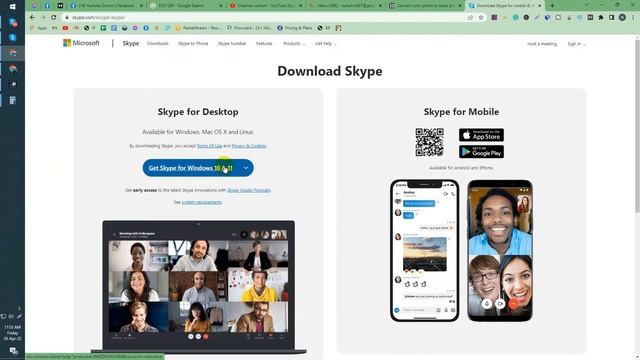Image resolution: width=640 pixels, height=360 pixels.
Task: Open the Facebook bookmark icon in bookmarks bar
Action: [146, 28]
